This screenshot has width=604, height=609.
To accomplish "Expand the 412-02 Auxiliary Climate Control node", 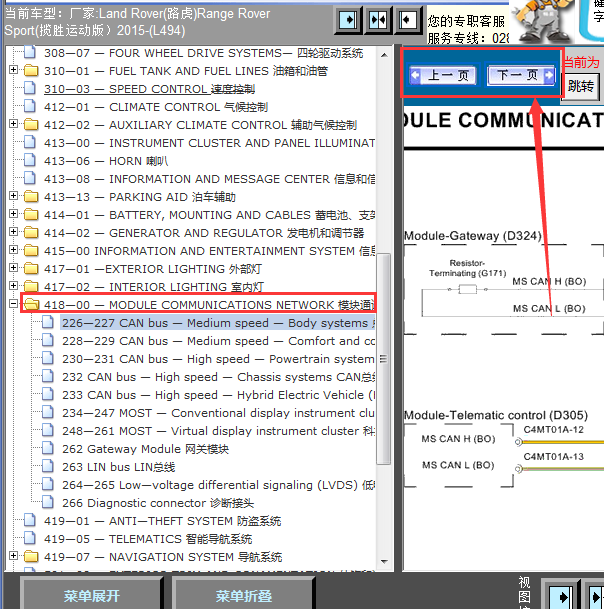I will coord(13,124).
